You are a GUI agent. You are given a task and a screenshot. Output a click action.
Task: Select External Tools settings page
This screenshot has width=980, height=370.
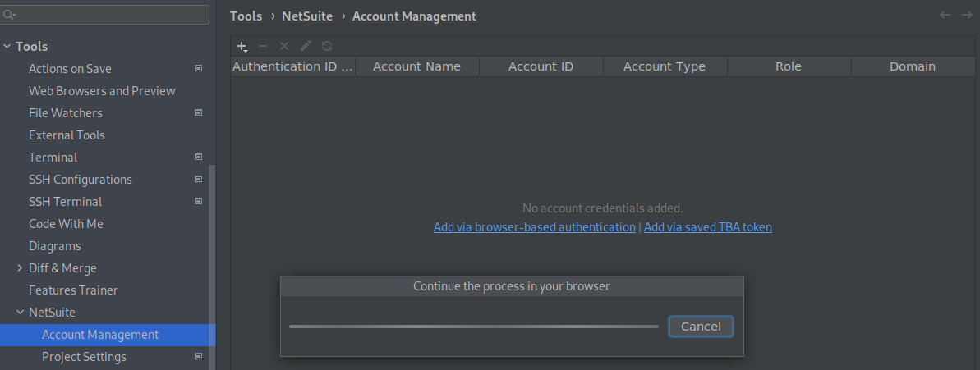click(67, 135)
